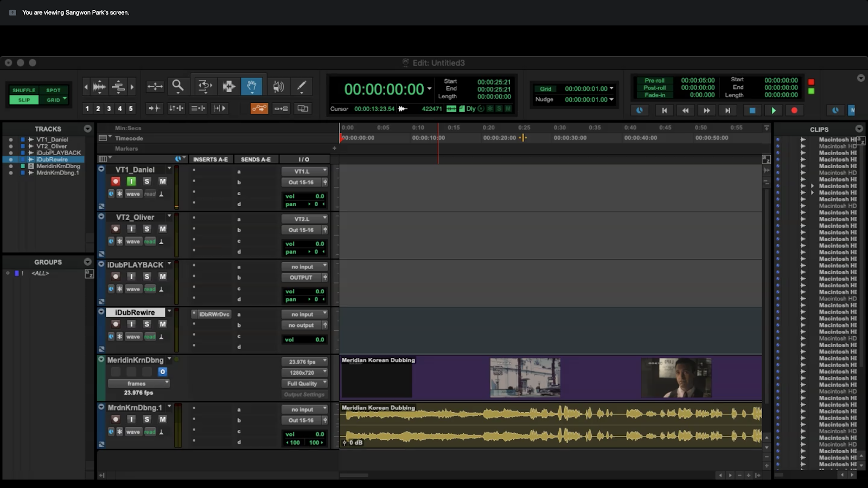Click the Return to Zero transport button
The image size is (868, 488).
pyautogui.click(x=664, y=110)
